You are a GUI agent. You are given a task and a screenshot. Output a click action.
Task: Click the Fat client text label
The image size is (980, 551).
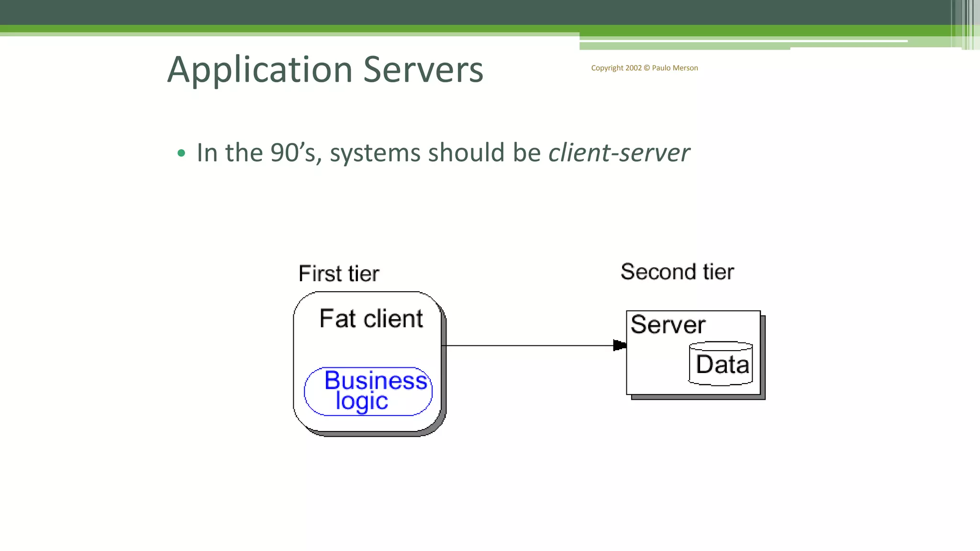[x=371, y=319]
